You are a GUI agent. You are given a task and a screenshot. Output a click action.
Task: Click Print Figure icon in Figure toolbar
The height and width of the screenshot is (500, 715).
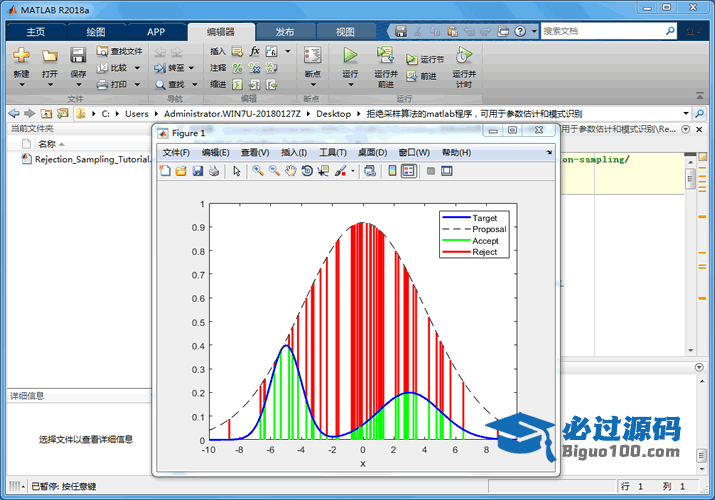[x=214, y=171]
